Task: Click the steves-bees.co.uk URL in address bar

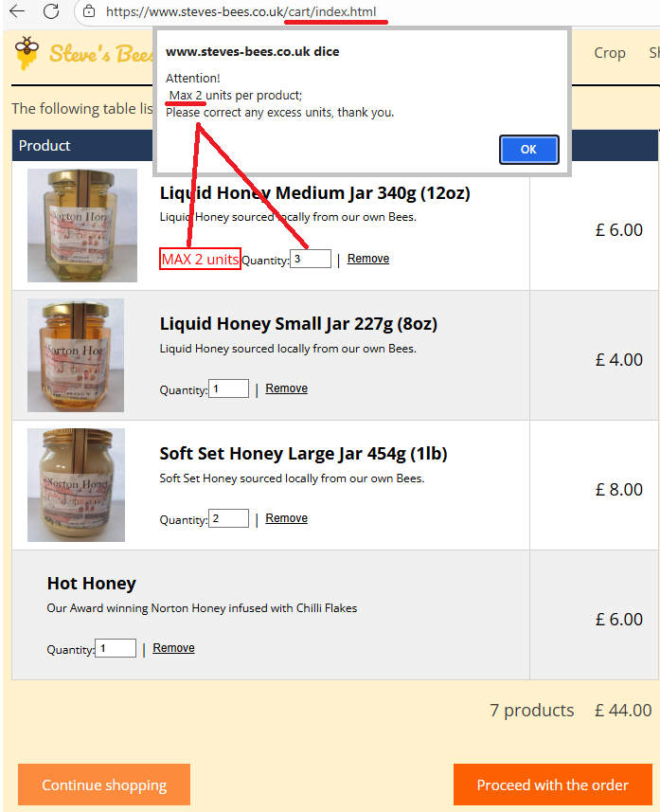Action: click(241, 11)
